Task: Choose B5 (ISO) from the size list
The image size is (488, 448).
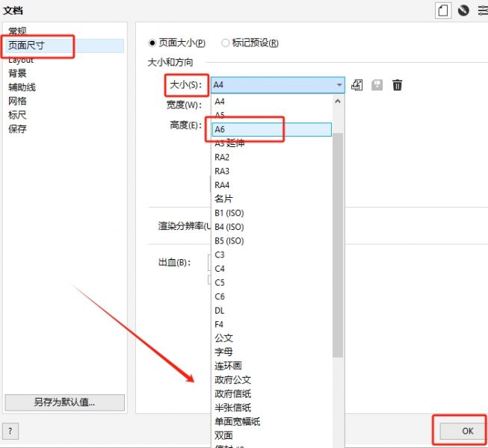Action: [x=271, y=241]
